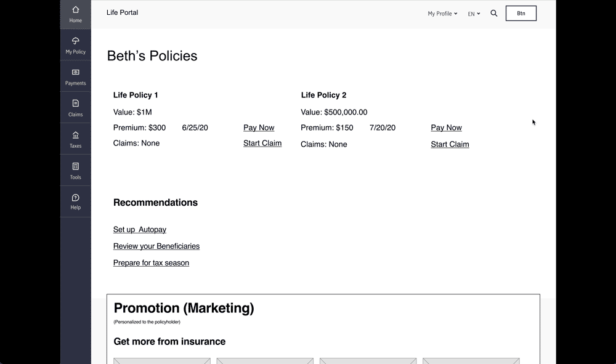Click Pay Now for Life Policy 2
The width and height of the screenshot is (616, 364).
tap(446, 127)
